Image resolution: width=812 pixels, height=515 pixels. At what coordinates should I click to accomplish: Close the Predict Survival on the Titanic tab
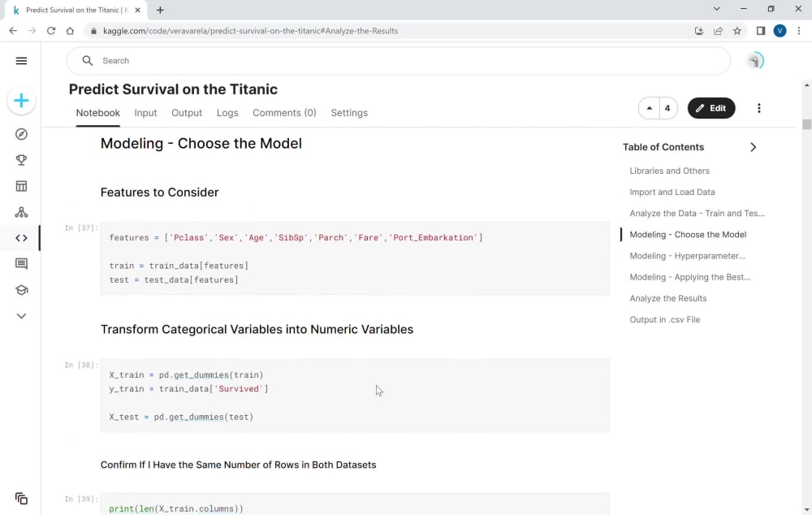(137, 10)
